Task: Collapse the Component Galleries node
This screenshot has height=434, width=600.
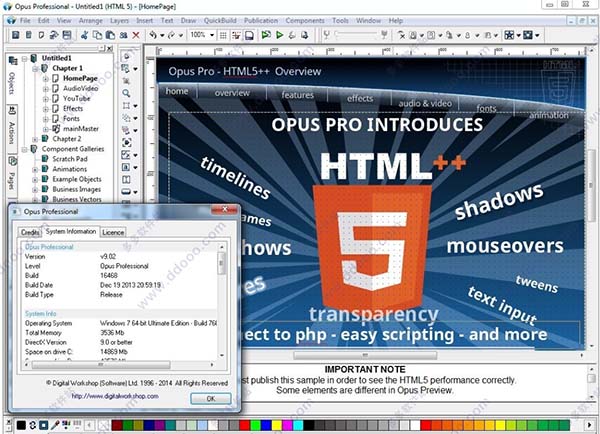Action: (x=24, y=149)
